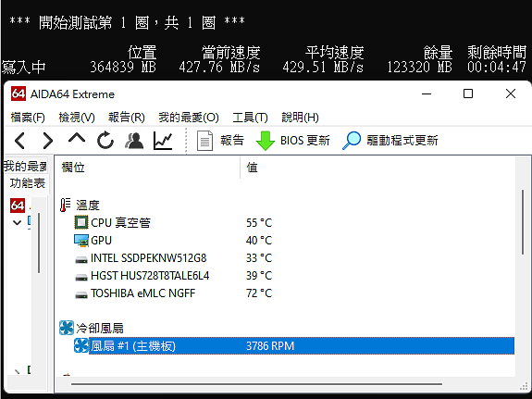Click the 溫度 section heading
532x399 pixels.
88,206
